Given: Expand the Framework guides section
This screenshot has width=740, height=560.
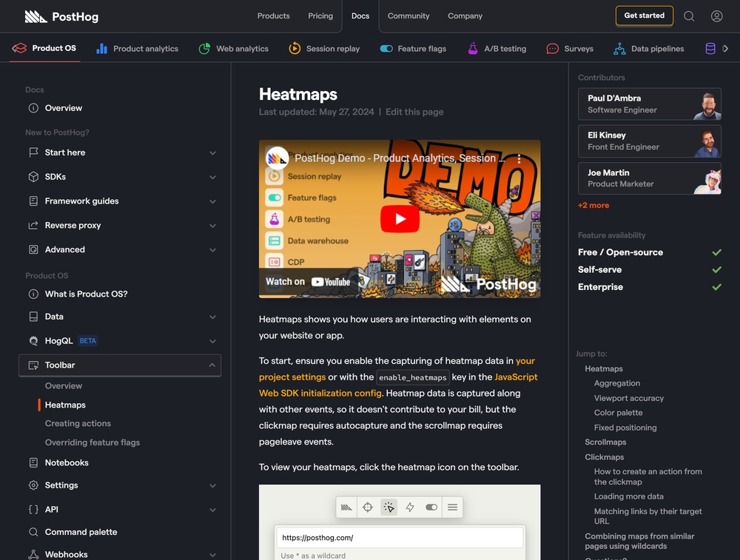Looking at the screenshot, I should [212, 201].
